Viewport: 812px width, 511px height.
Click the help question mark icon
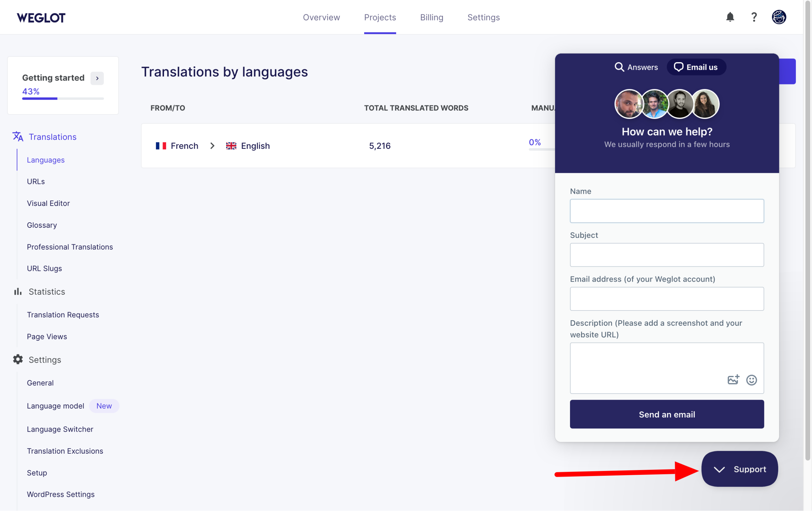pos(754,17)
